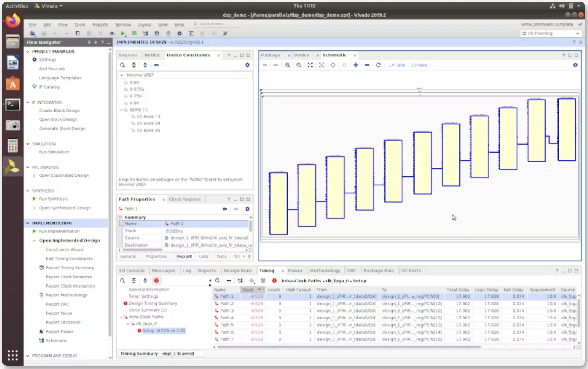Screen dimensions: 588x369
Task: Click the plus Expand icon in Schematic toolbar
Action: [x=356, y=65]
